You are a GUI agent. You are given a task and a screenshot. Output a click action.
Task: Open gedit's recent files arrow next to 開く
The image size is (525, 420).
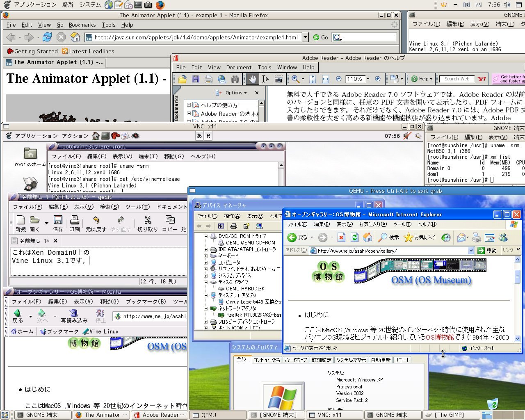46,223
